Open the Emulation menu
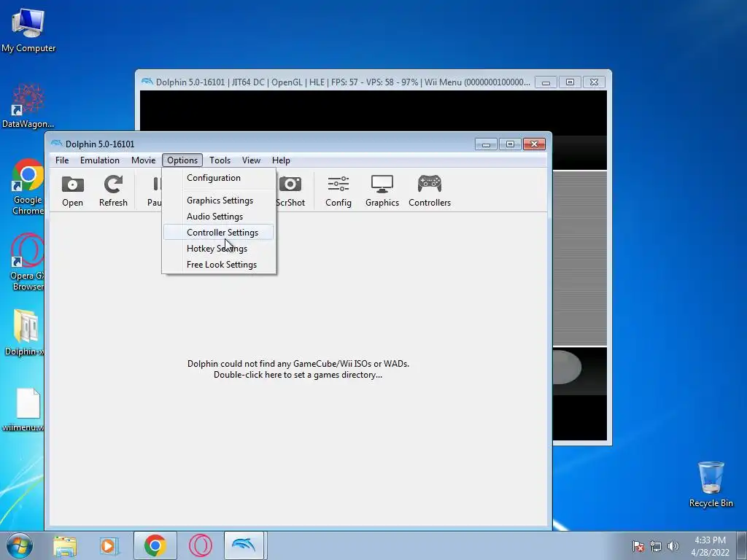 click(99, 160)
